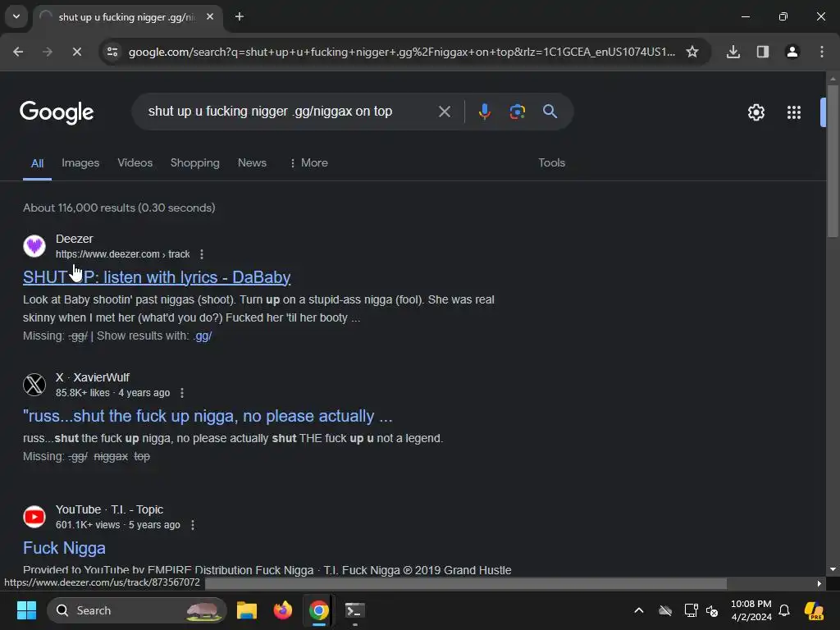Open search Tools
The image size is (840, 630).
552,163
